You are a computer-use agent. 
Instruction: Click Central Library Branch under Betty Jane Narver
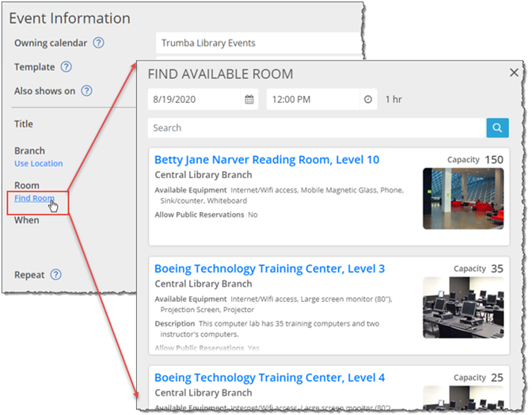[203, 175]
